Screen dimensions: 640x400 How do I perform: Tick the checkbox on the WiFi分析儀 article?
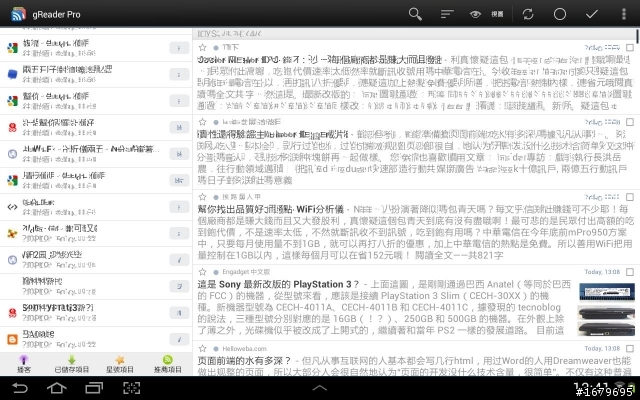pos(630,197)
